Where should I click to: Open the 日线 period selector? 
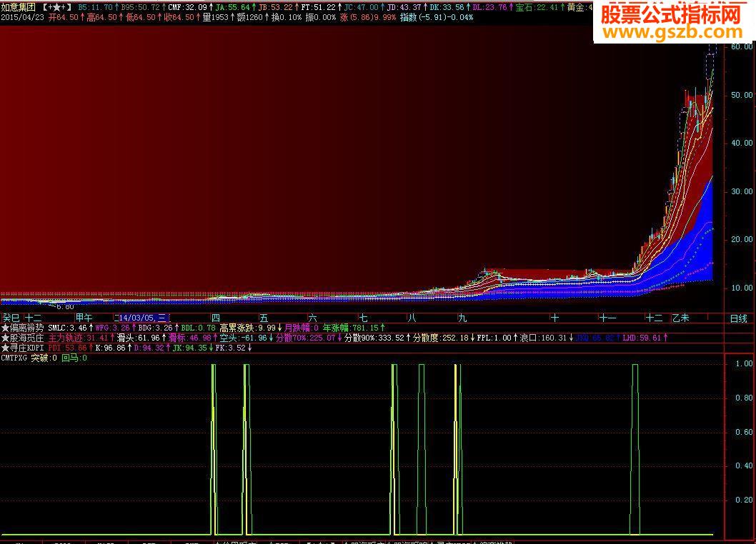738,318
